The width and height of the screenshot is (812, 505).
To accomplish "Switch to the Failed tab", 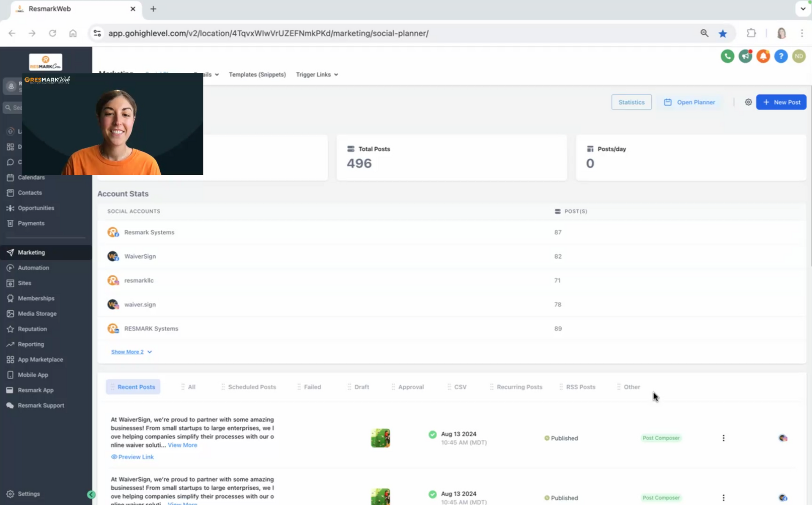I will (x=309, y=387).
